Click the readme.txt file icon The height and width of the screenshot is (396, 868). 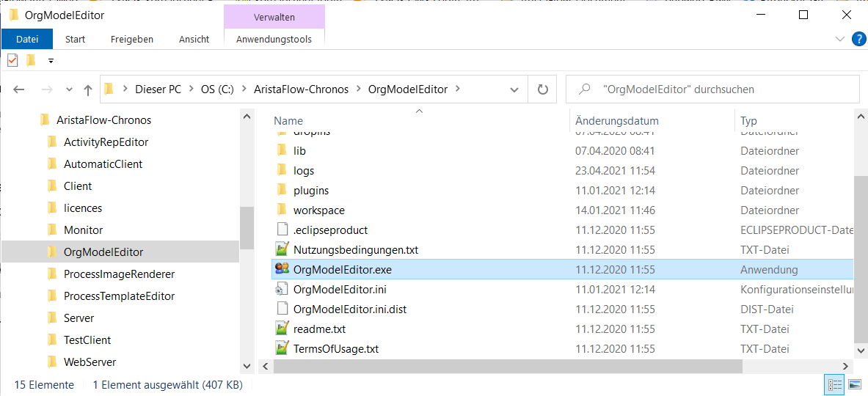click(x=282, y=329)
